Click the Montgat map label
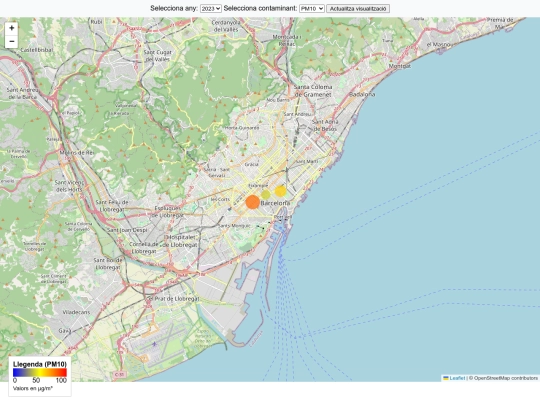This screenshot has width=540, height=405. tap(399, 66)
